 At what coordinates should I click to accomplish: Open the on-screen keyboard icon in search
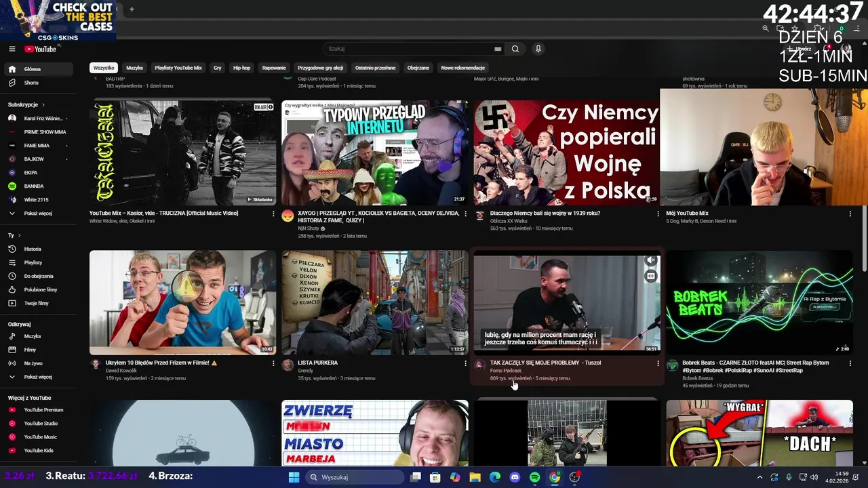[498, 49]
